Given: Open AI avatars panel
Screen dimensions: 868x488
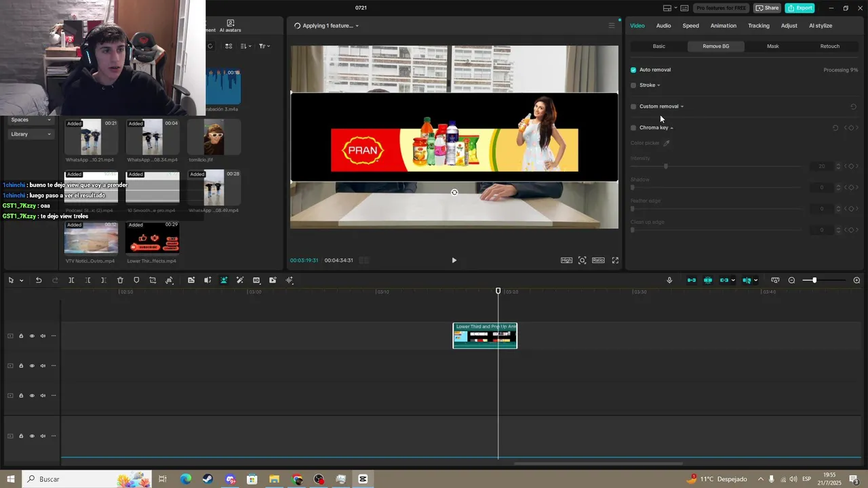Looking at the screenshot, I should point(230,26).
